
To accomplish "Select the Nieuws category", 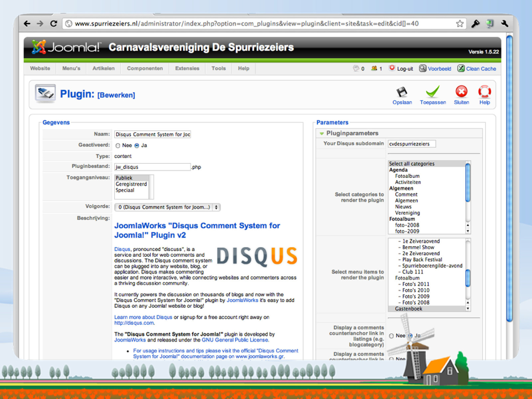I will pos(403,206).
